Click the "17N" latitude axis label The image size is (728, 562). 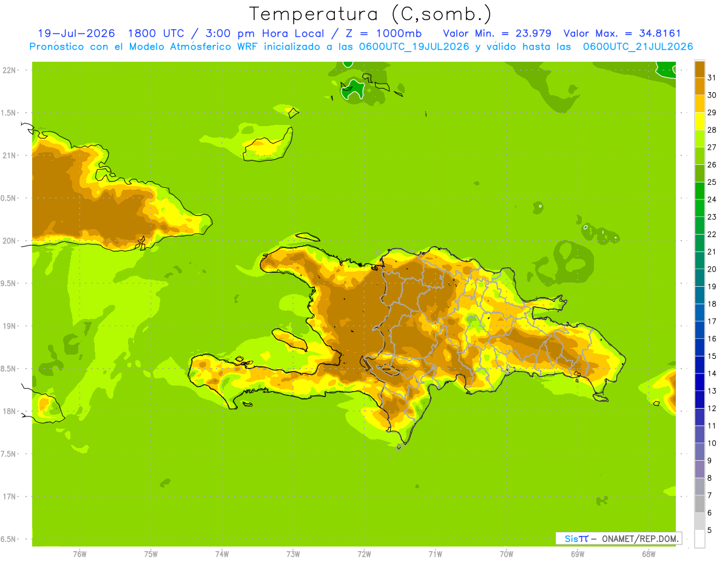pos(8,497)
